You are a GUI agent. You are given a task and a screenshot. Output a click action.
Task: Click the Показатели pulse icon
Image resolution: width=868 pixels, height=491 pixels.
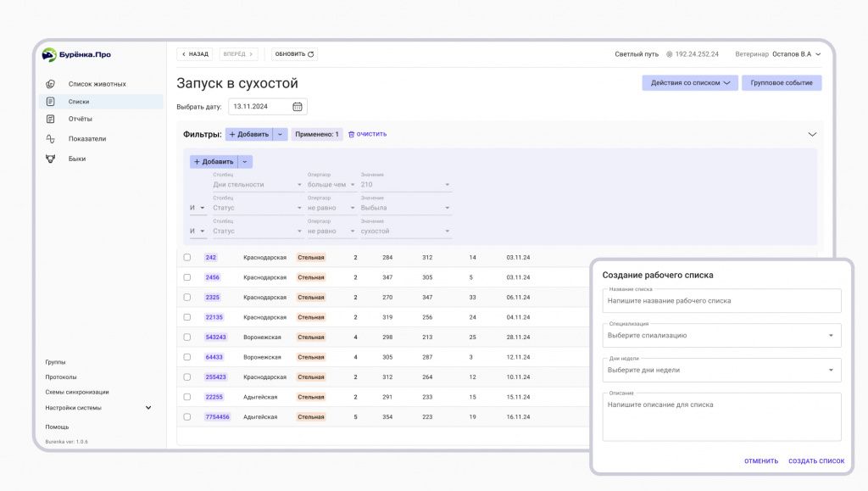(x=50, y=139)
